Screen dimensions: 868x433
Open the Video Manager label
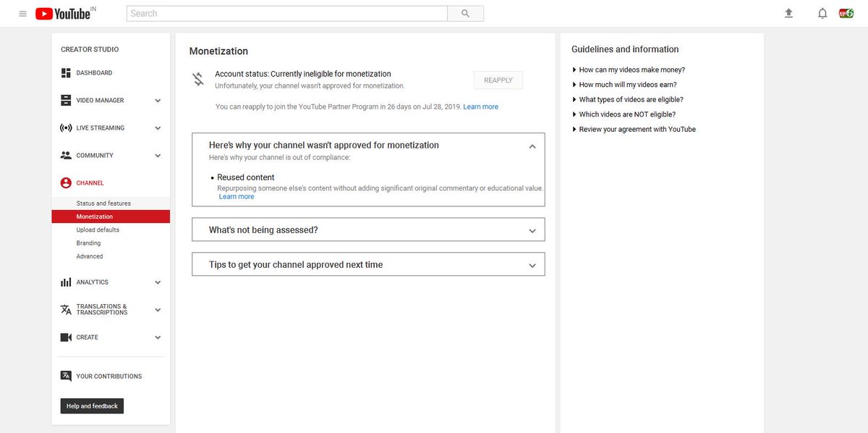100,101
